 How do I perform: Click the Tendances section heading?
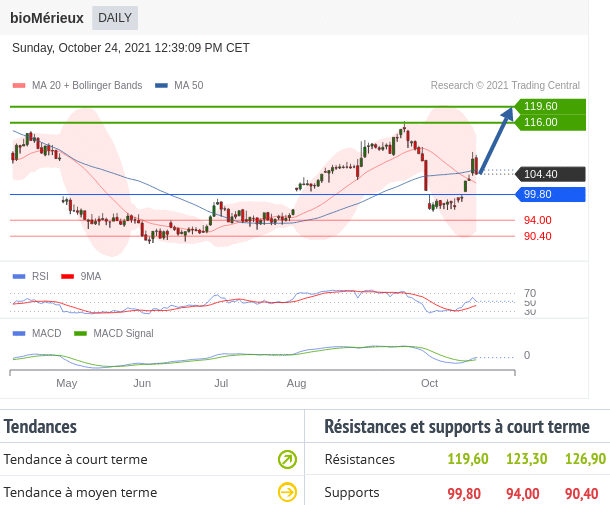[40, 426]
